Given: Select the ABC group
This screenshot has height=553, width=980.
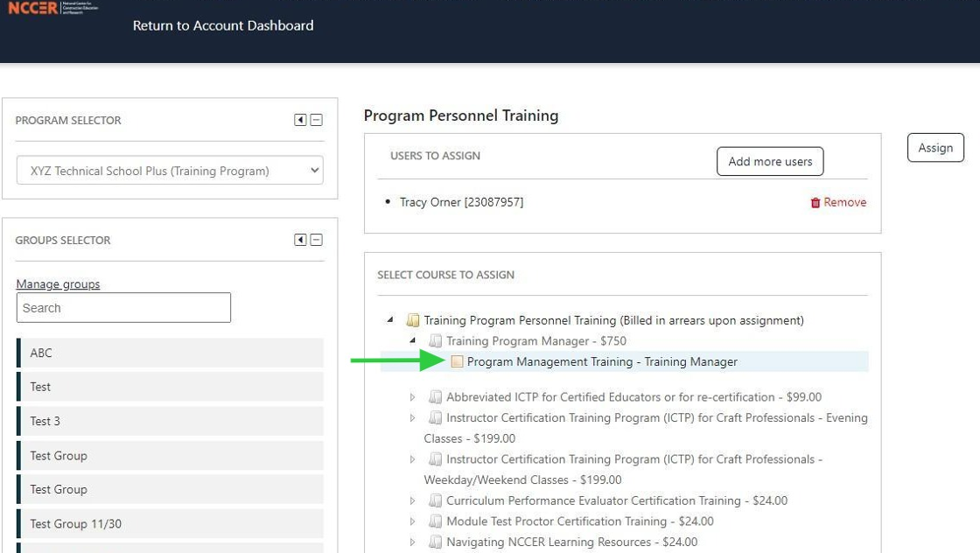Looking at the screenshot, I should [x=170, y=353].
